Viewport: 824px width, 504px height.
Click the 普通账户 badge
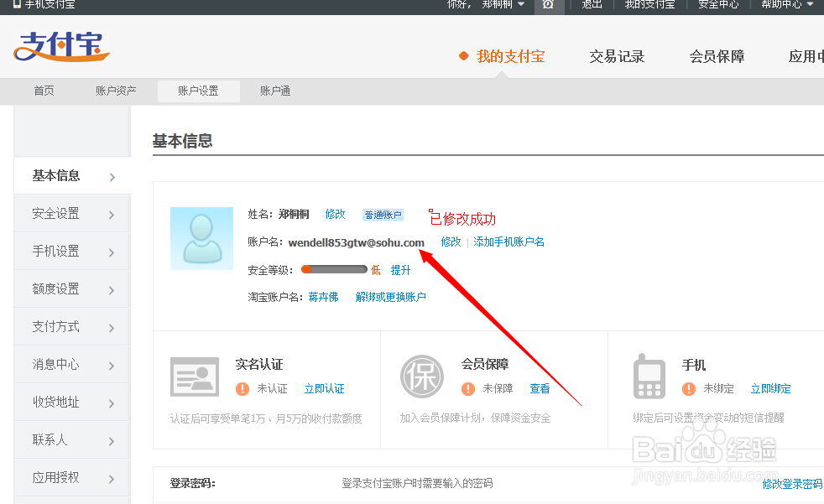coord(383,215)
